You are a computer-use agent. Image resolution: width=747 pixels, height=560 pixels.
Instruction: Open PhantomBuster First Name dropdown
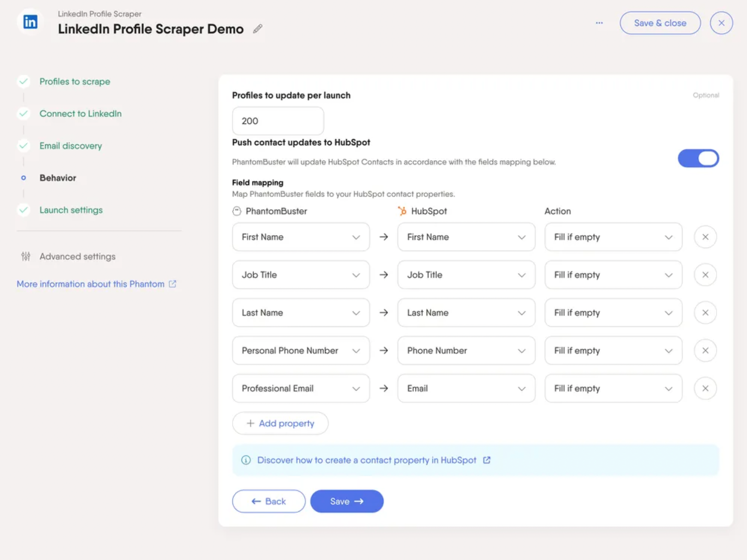301,237
